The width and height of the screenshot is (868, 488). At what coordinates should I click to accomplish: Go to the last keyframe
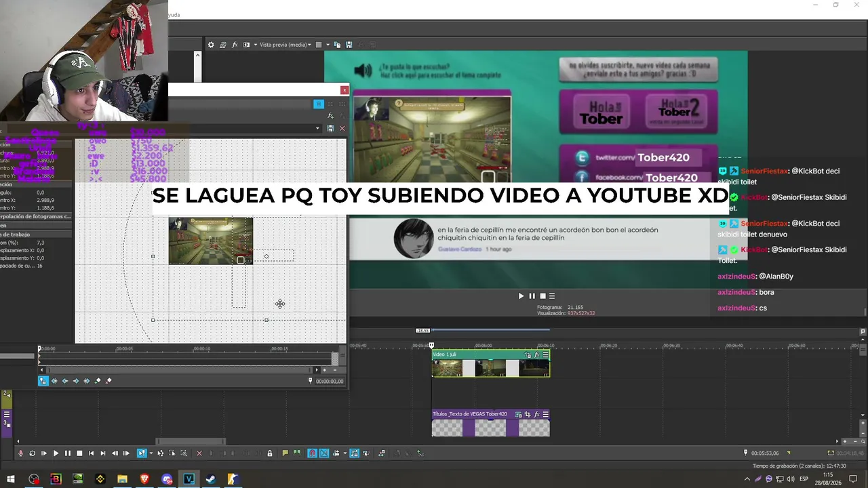tap(87, 381)
